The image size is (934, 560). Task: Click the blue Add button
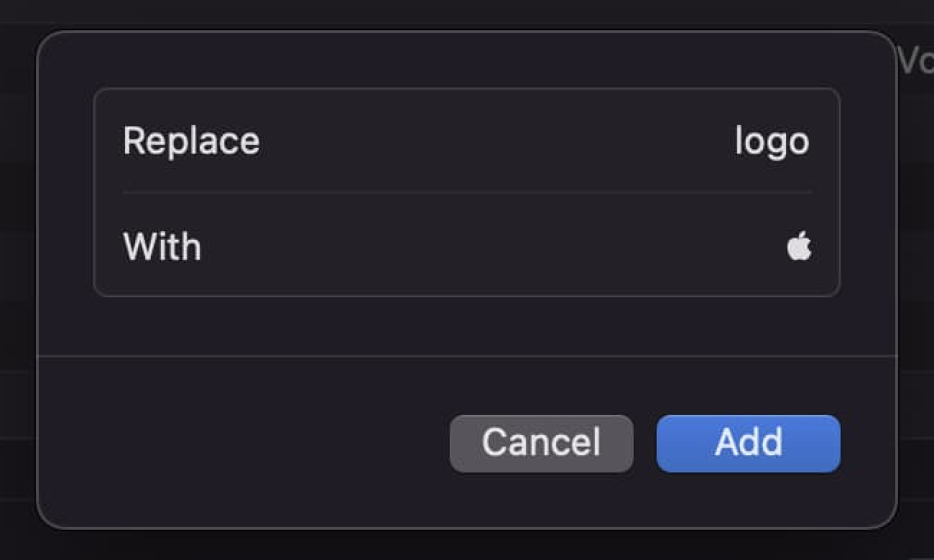point(748,443)
